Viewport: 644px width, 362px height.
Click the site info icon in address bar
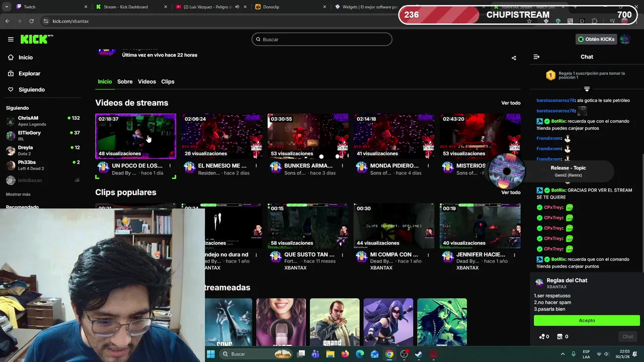pos(46,21)
